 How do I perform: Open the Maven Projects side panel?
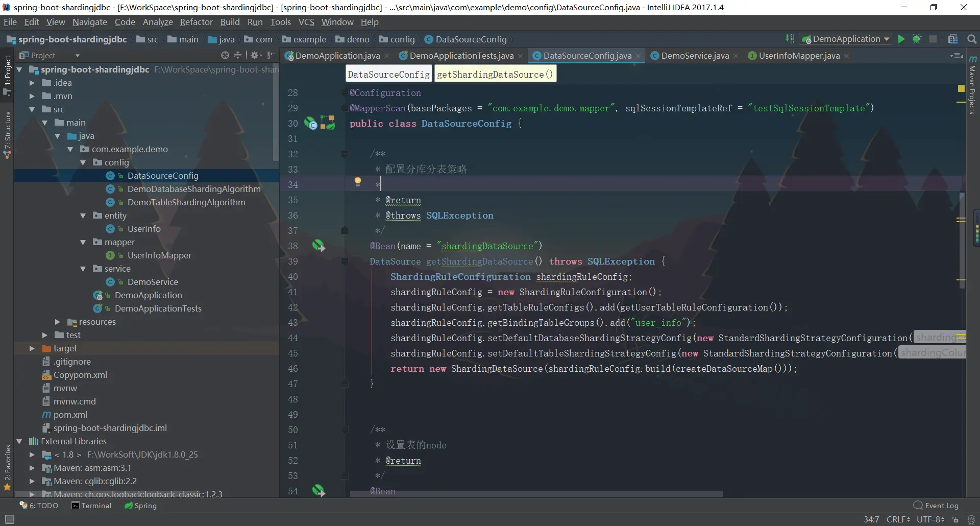click(x=973, y=85)
